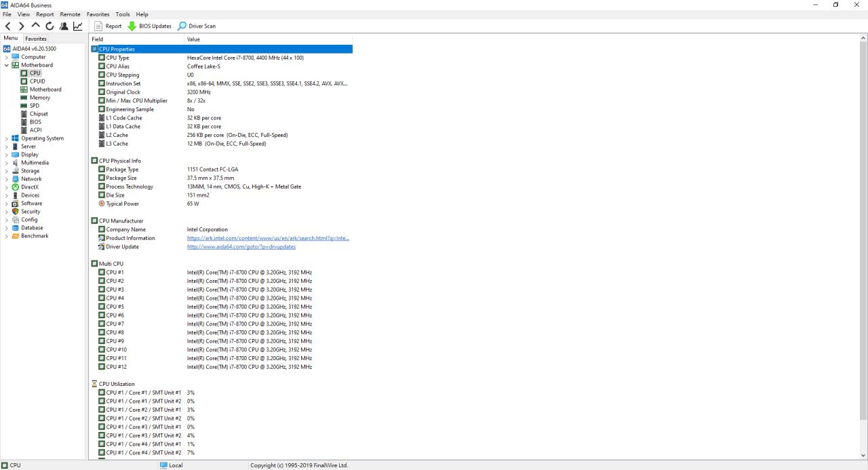Go forward with the right arrow
This screenshot has width=868, height=470.
(x=22, y=26)
